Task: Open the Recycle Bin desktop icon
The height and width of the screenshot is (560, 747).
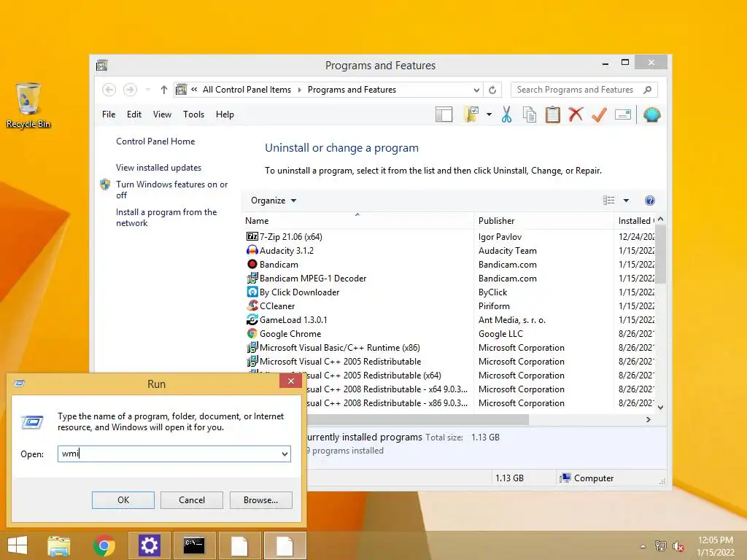Action: click(x=28, y=106)
